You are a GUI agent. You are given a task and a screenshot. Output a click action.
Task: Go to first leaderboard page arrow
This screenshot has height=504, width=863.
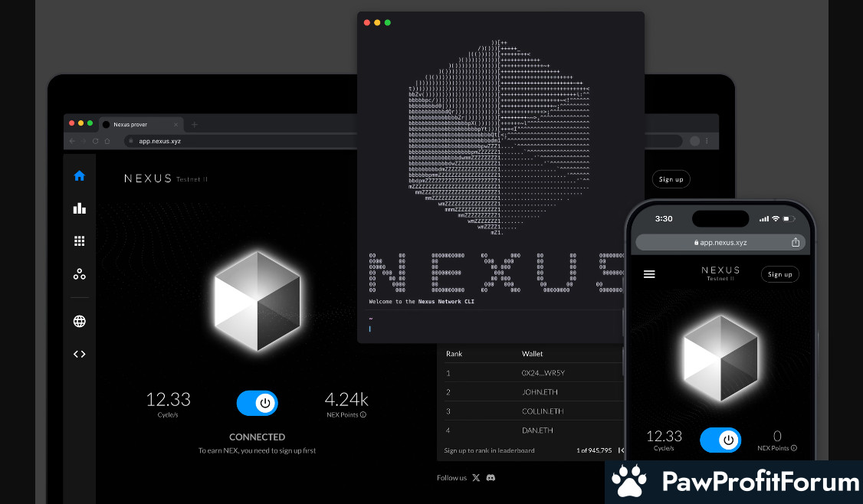[622, 450]
